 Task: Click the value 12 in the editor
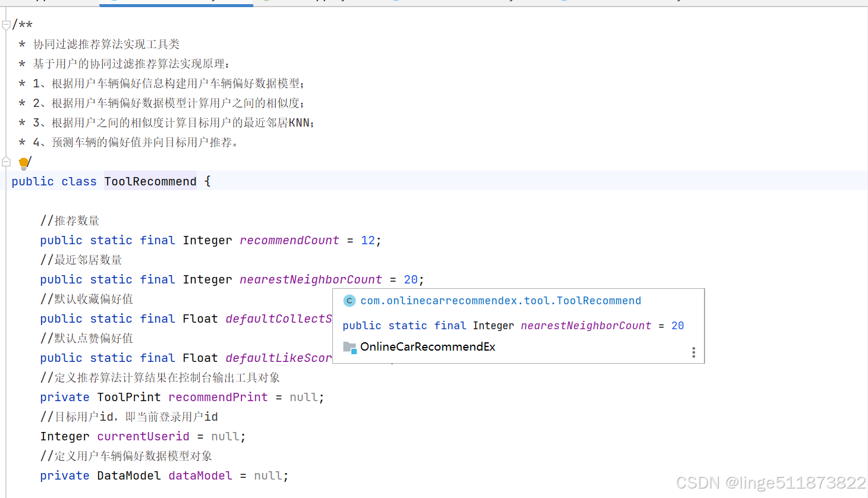[368, 240]
